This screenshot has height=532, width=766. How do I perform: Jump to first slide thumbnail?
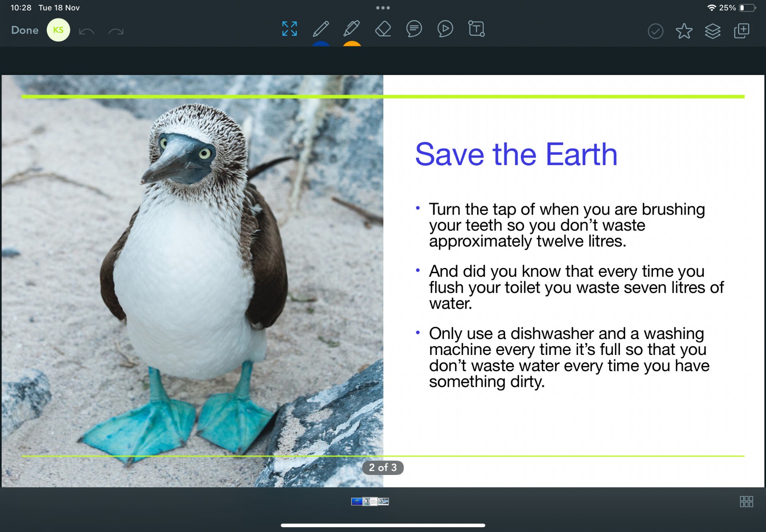click(x=357, y=501)
